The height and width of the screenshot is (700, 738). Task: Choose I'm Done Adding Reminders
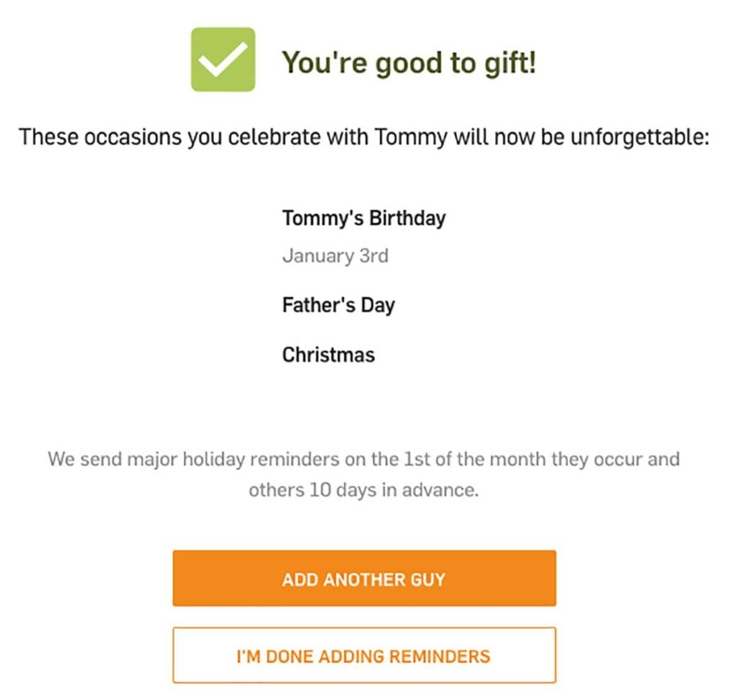(x=364, y=655)
